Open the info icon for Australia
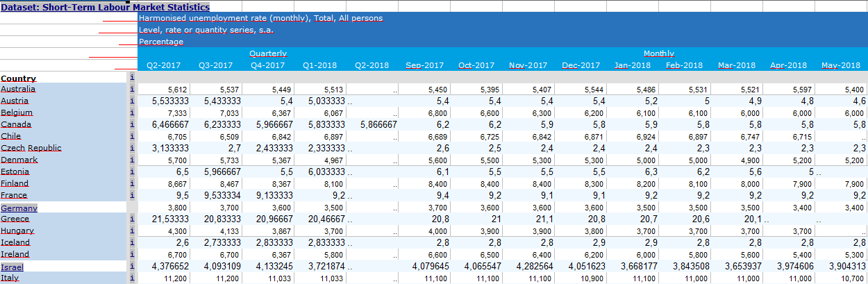 (x=132, y=89)
